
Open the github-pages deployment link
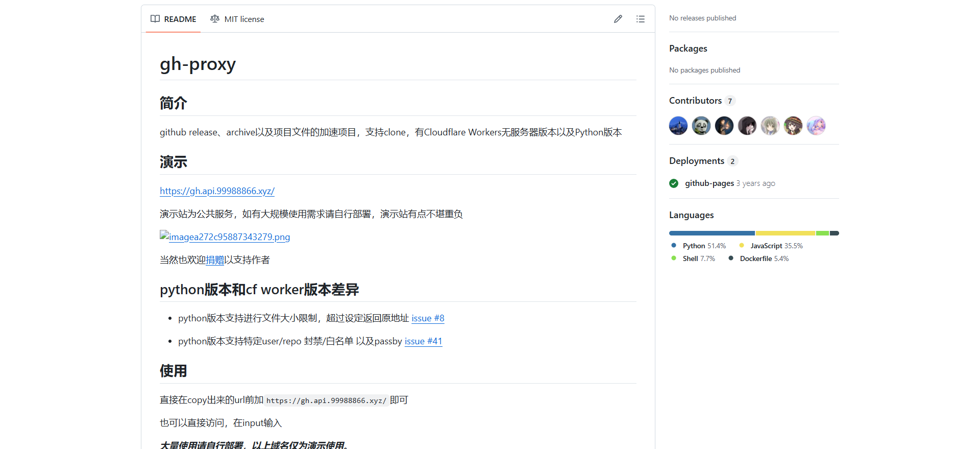click(x=709, y=183)
